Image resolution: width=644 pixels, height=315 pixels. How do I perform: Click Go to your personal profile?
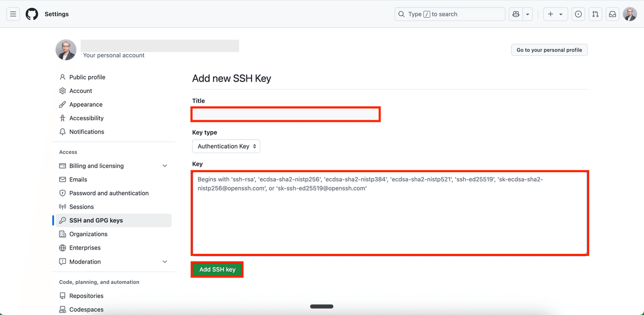549,49
